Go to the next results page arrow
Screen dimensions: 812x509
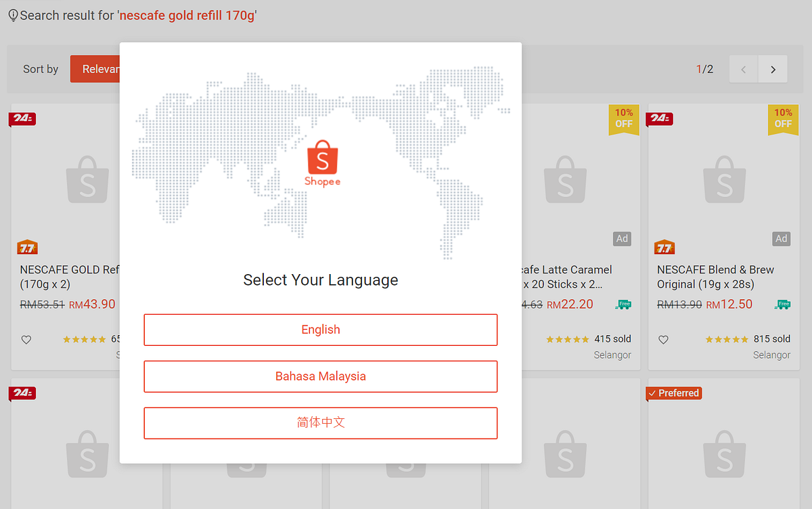tap(773, 69)
